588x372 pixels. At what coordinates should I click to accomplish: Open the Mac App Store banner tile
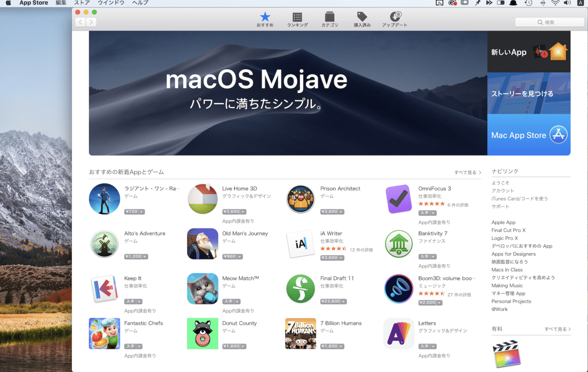(529, 135)
